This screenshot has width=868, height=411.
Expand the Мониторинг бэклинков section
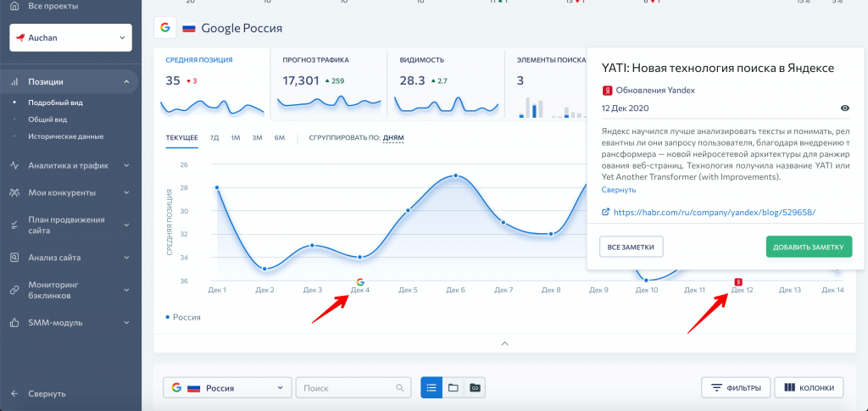[x=127, y=290]
